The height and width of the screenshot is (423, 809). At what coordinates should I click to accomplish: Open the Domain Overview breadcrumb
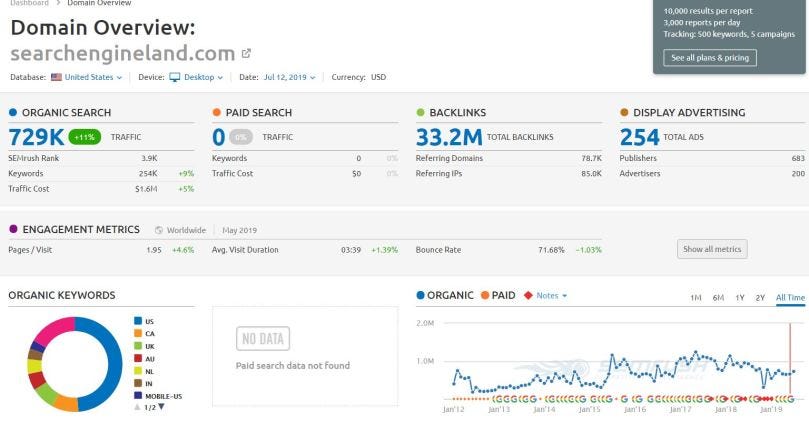pos(99,3)
